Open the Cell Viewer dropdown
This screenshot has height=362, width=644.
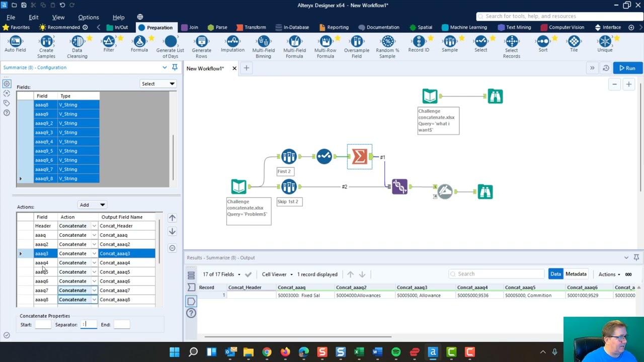(x=277, y=274)
